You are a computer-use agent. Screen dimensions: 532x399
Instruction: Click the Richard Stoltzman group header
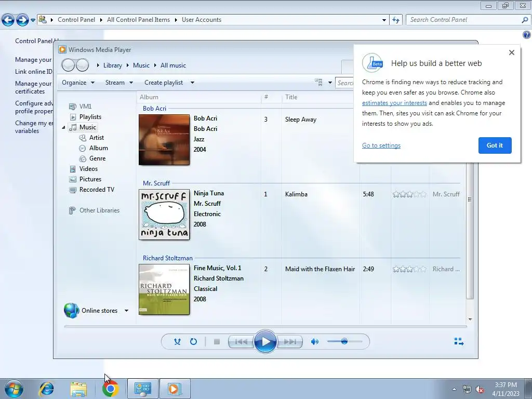(x=168, y=258)
